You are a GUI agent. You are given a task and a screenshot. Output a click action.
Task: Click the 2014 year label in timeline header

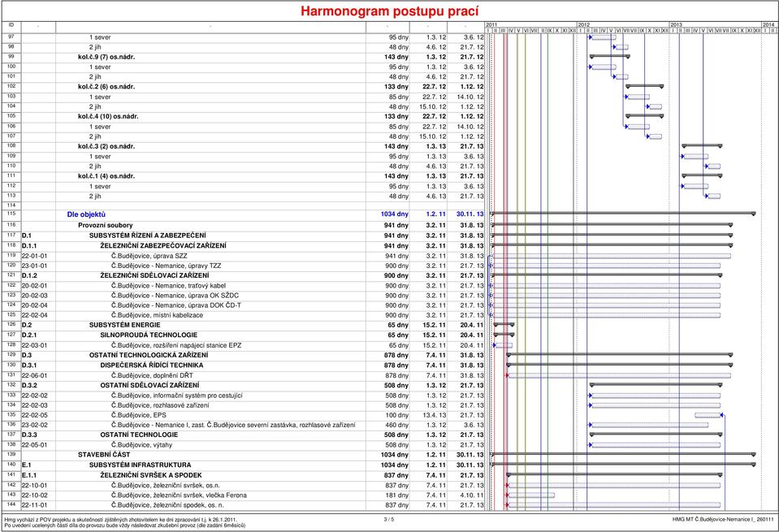coord(768,24)
